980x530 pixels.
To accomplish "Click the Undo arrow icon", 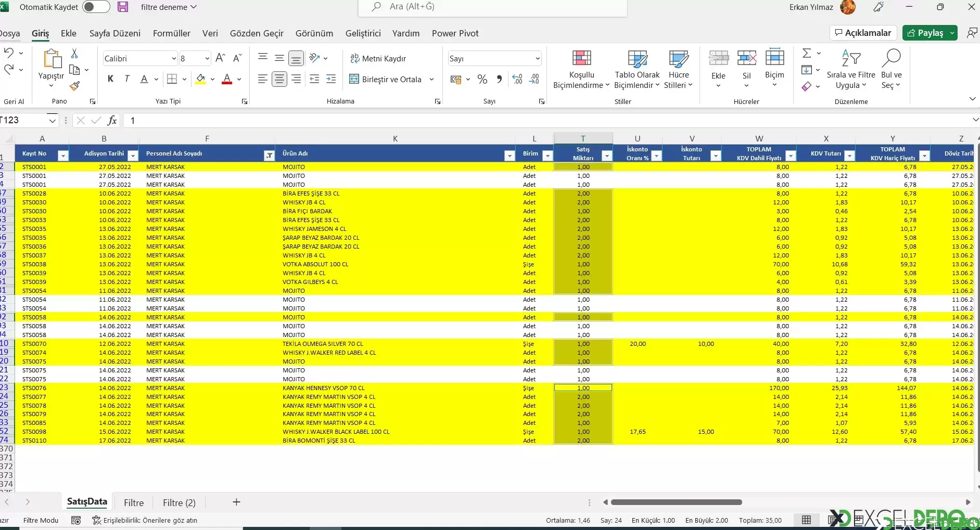I will coord(9,53).
